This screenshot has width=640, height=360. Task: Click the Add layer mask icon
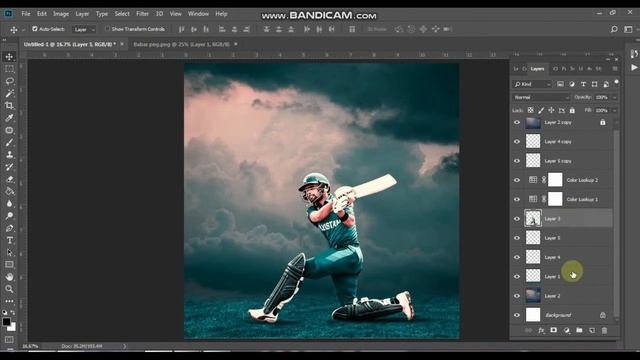553,330
